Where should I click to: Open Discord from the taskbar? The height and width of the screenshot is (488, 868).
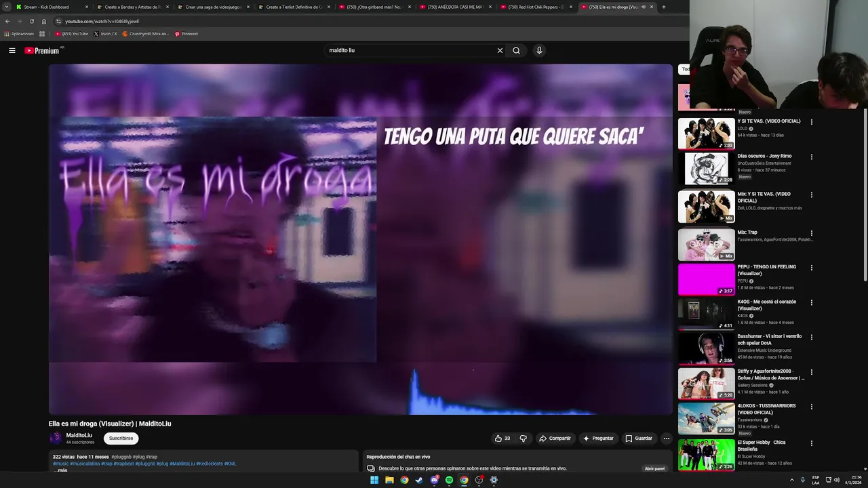[x=434, y=480]
